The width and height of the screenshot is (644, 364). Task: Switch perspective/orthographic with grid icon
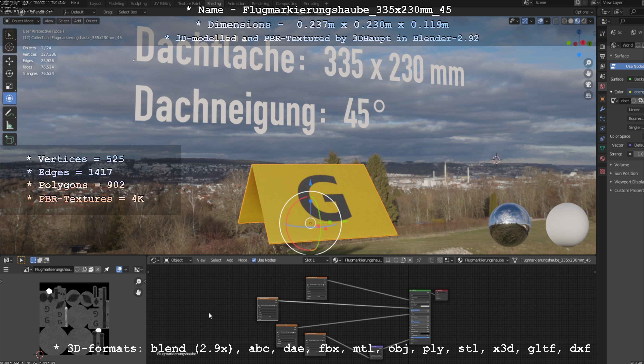point(588,96)
